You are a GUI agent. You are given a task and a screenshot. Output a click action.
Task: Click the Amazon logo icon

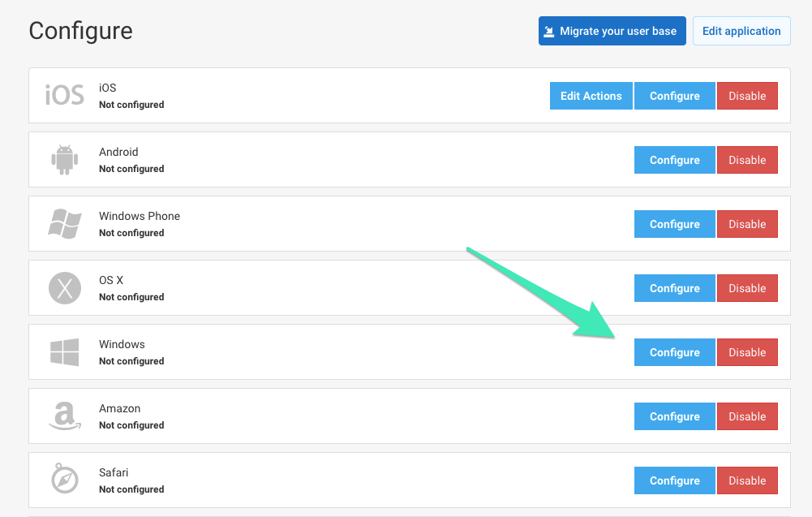pos(65,416)
